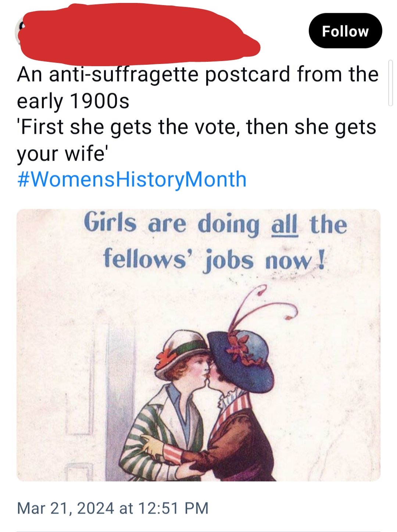Open the #WomensHistoryMonth hashtag link
Screen dimensions: 397x532
pyautogui.click(x=132, y=179)
